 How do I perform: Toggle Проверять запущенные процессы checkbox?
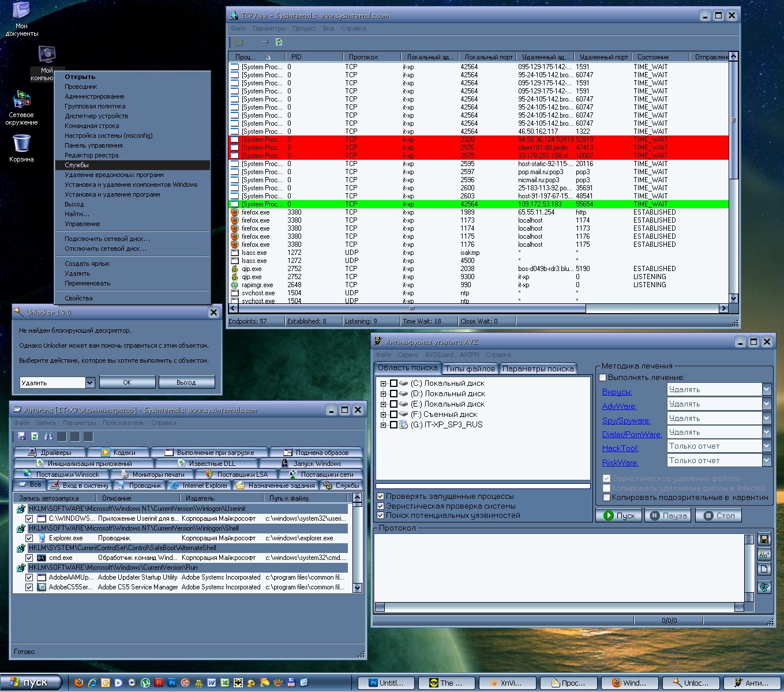[x=380, y=496]
